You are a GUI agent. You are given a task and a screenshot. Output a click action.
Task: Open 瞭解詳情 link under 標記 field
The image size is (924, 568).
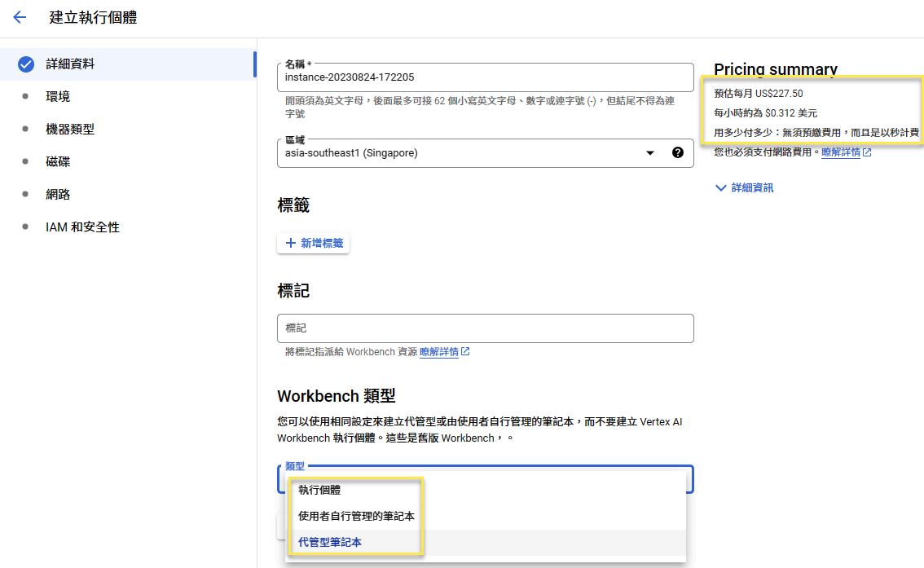click(x=439, y=352)
